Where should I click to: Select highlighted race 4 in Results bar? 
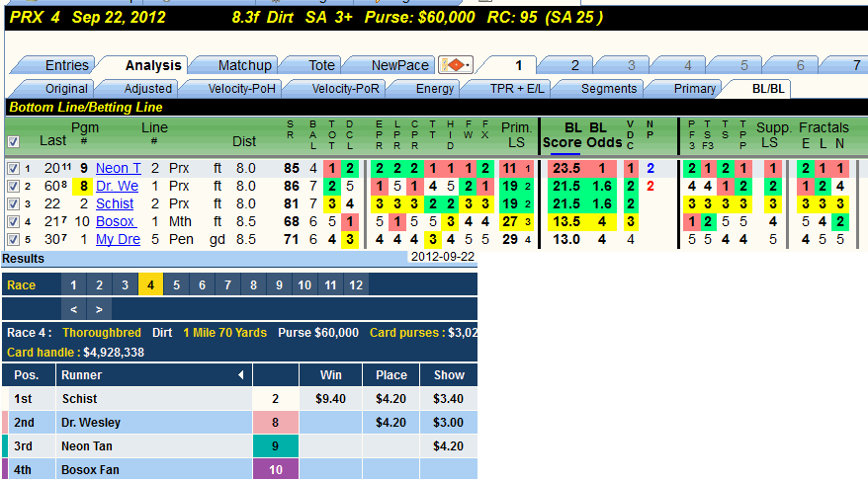pyautogui.click(x=150, y=285)
